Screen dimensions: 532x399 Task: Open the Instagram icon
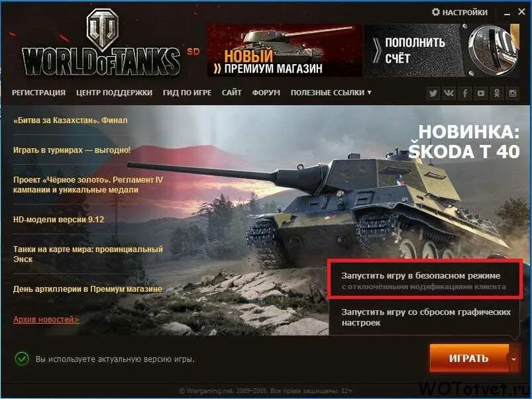point(513,93)
